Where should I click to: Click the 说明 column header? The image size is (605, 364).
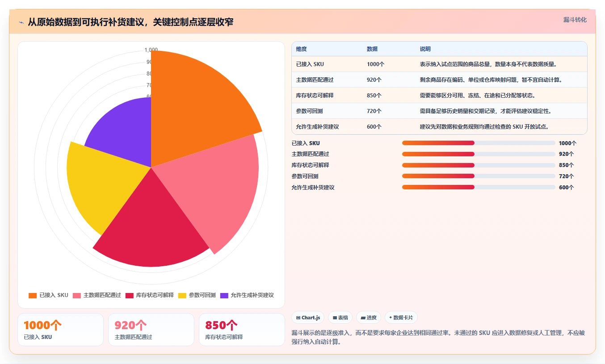425,49
